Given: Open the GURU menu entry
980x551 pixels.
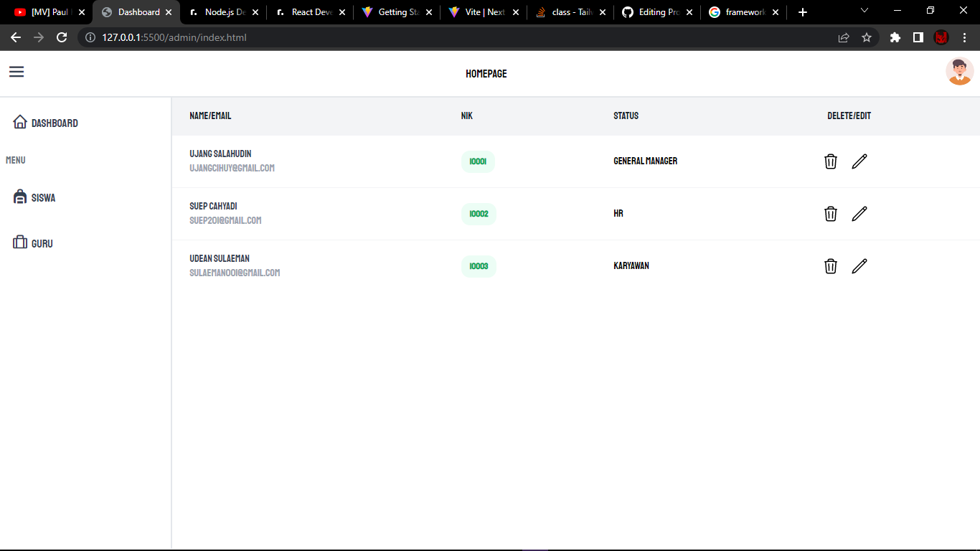Looking at the screenshot, I should (x=42, y=242).
